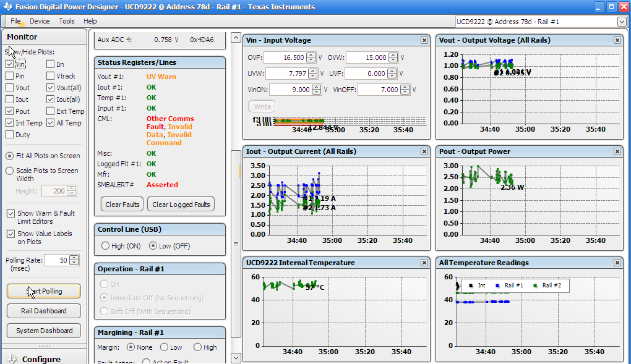Enable the Iin plot checkbox

pos(50,64)
